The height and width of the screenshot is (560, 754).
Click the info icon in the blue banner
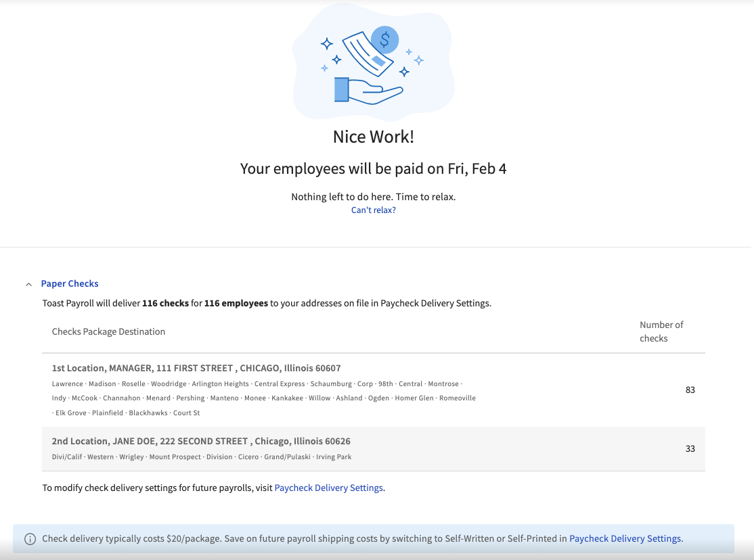tap(29, 538)
